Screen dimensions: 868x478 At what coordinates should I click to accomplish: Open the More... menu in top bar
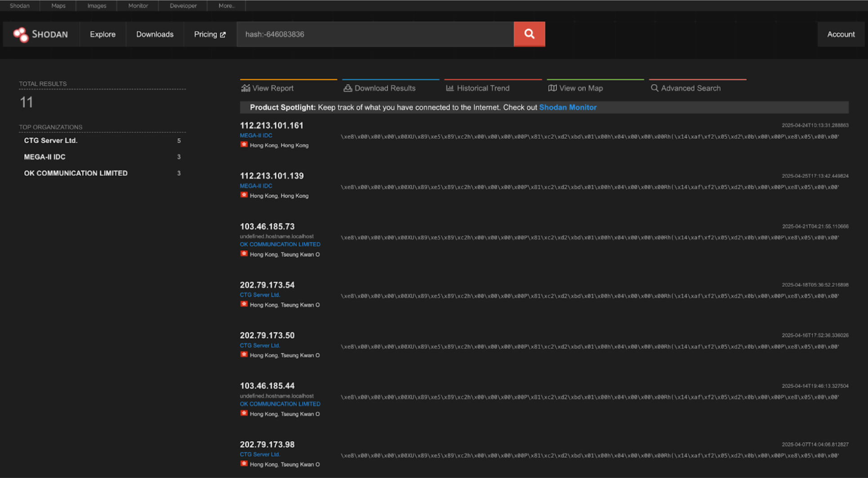tap(227, 6)
